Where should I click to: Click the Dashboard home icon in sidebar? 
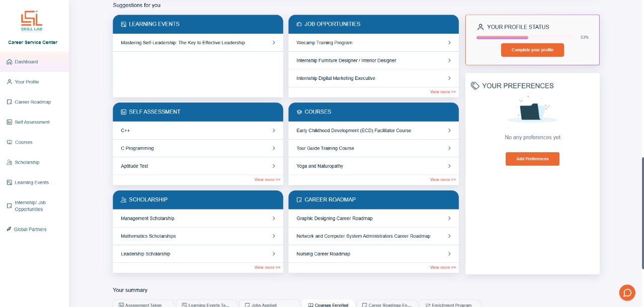[x=9, y=62]
